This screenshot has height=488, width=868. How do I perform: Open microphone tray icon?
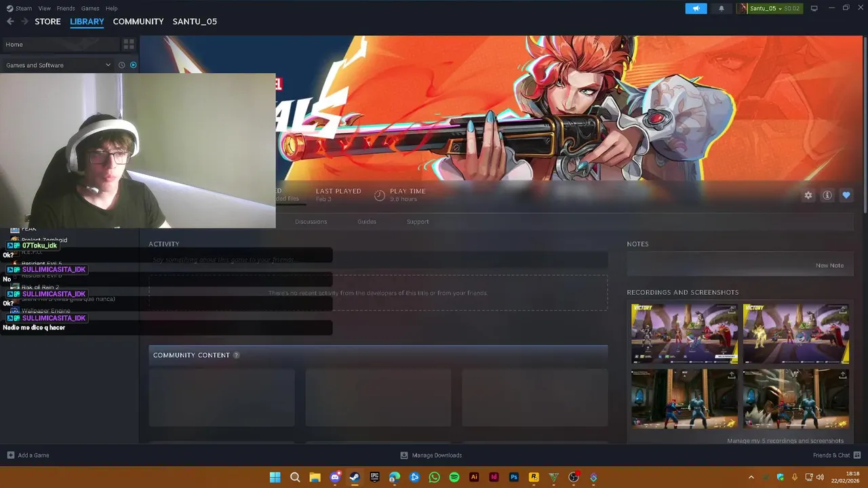click(x=795, y=477)
